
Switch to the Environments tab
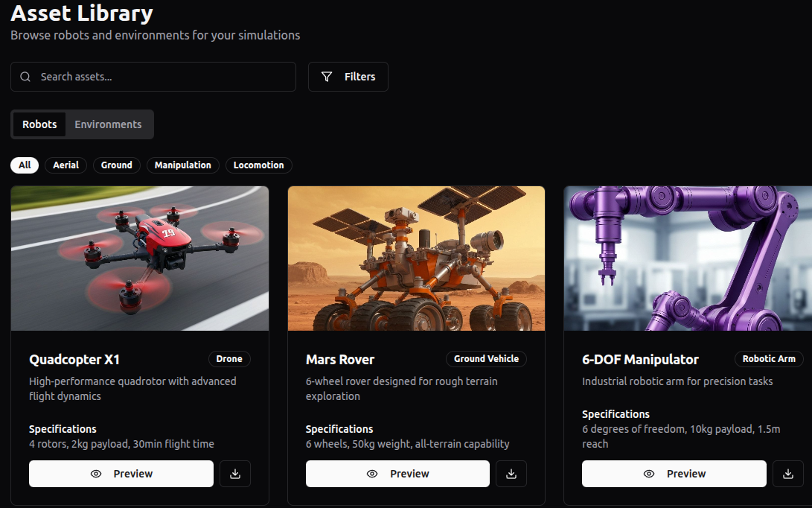point(108,124)
